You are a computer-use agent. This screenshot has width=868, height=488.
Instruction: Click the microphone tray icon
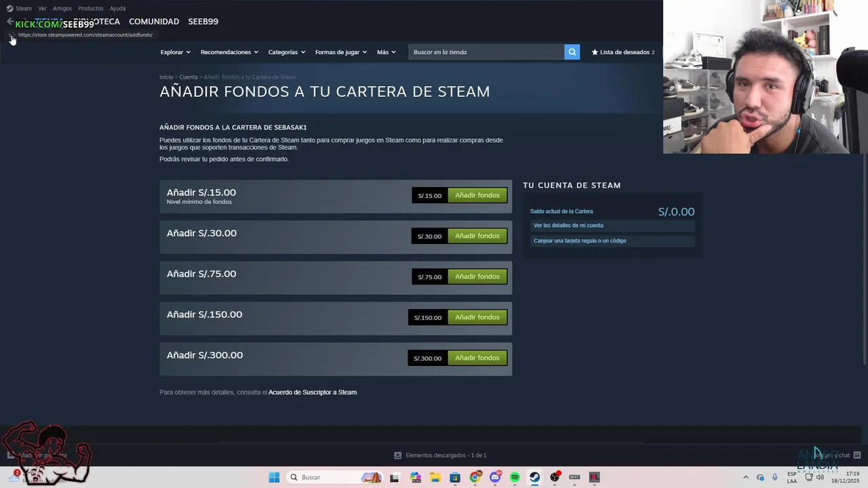(775, 477)
